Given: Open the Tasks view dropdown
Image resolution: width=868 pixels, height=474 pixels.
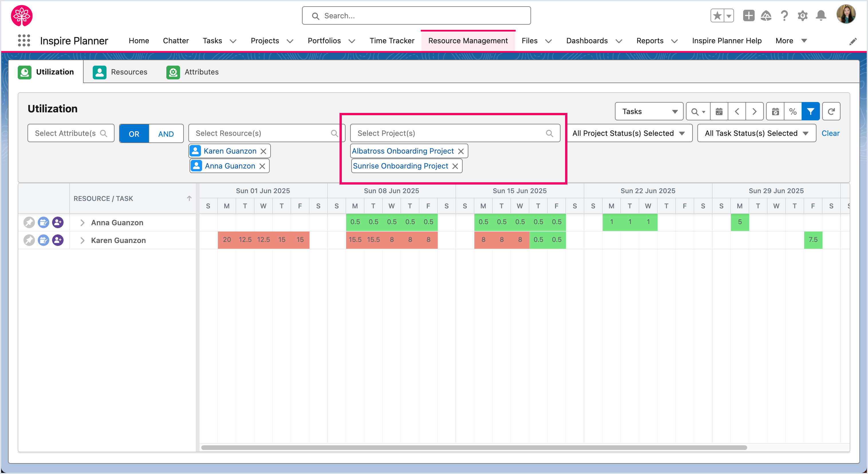Looking at the screenshot, I should point(649,111).
